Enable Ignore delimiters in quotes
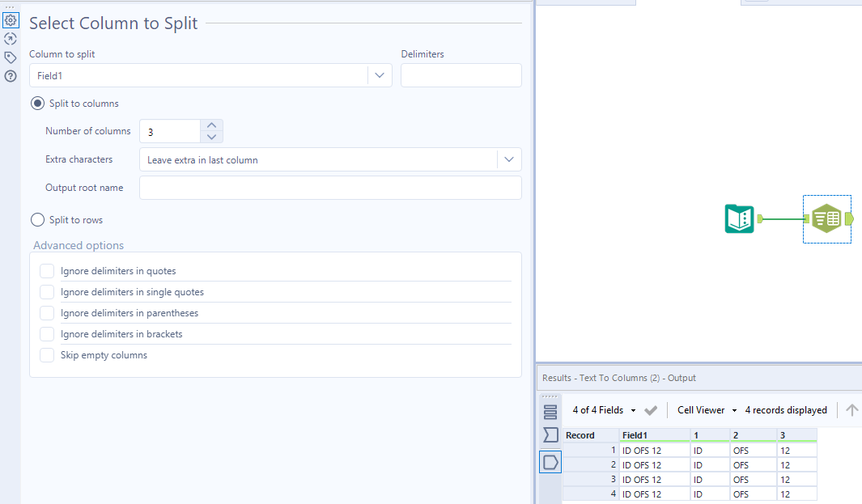 coord(47,270)
